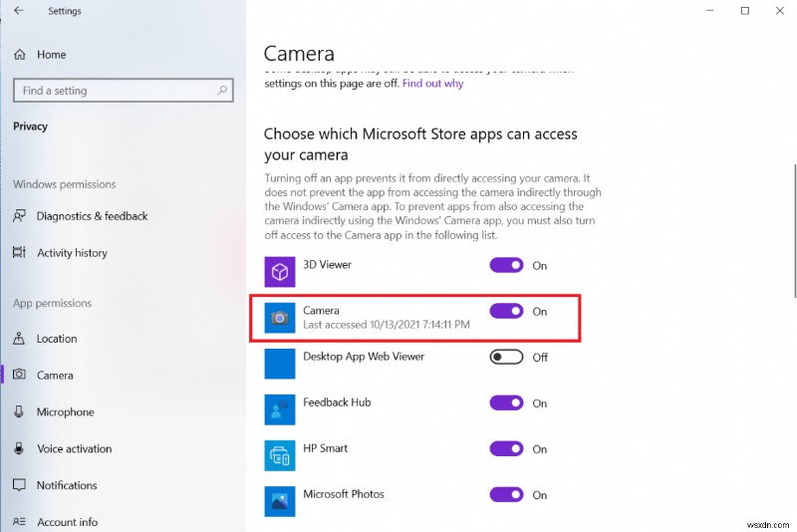This screenshot has height=532, width=797.
Task: Click the Microsoft Photos app icon
Action: (280, 500)
